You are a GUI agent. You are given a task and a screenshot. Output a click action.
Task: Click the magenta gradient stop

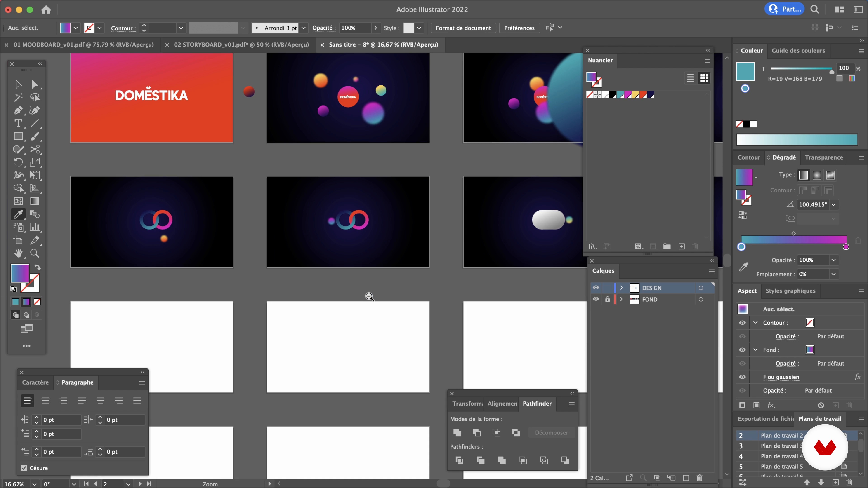(846, 247)
